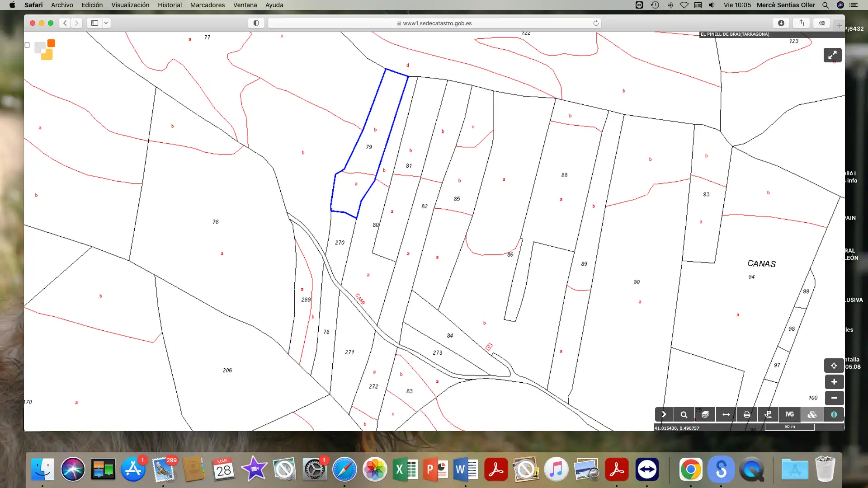
Task: Click the privacy shield icon in Safari
Action: pyautogui.click(x=256, y=23)
